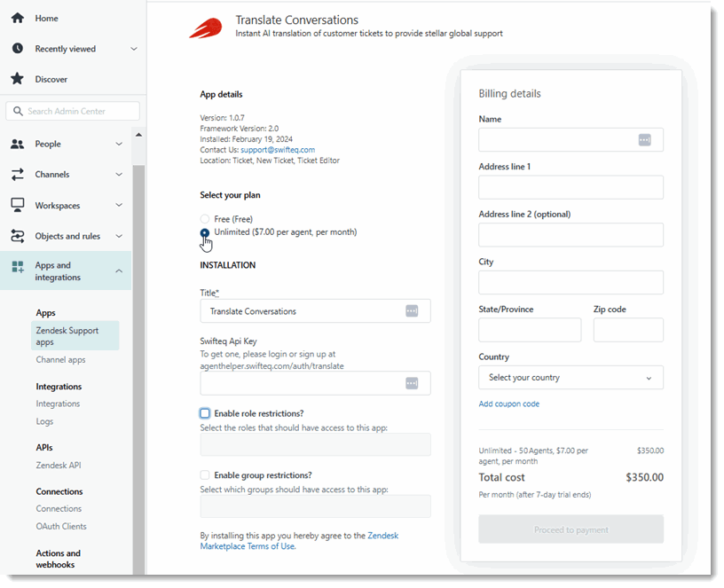Open Connections sub-item in sidebar

coord(59,508)
